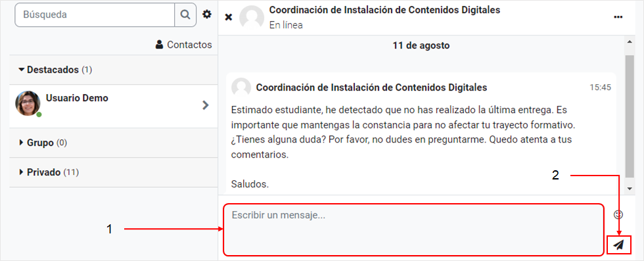Send message with paper plane icon
The image size is (644, 261).
(x=618, y=245)
